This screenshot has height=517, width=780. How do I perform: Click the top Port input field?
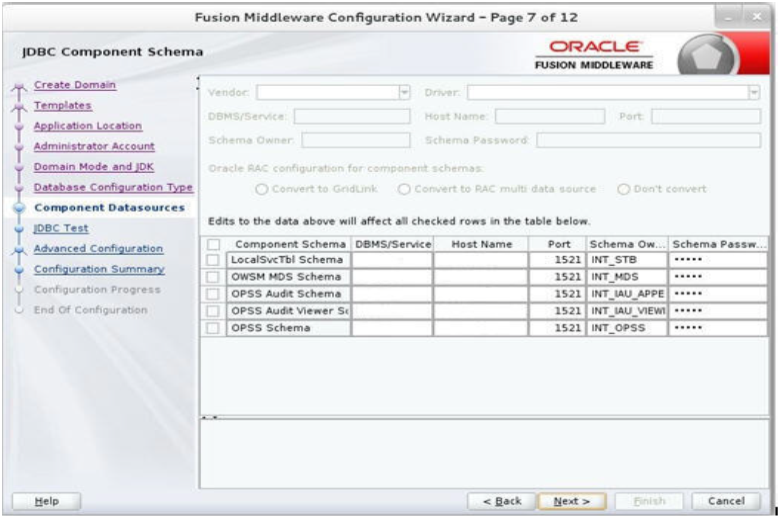(706, 116)
